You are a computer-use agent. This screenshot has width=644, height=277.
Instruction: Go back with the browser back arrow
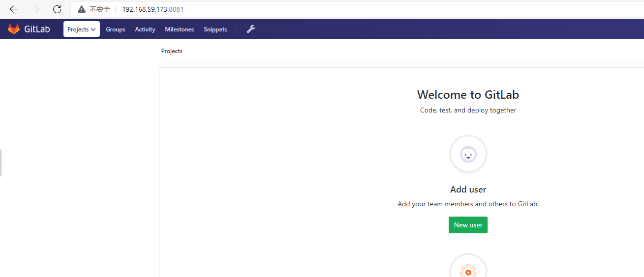tap(14, 9)
